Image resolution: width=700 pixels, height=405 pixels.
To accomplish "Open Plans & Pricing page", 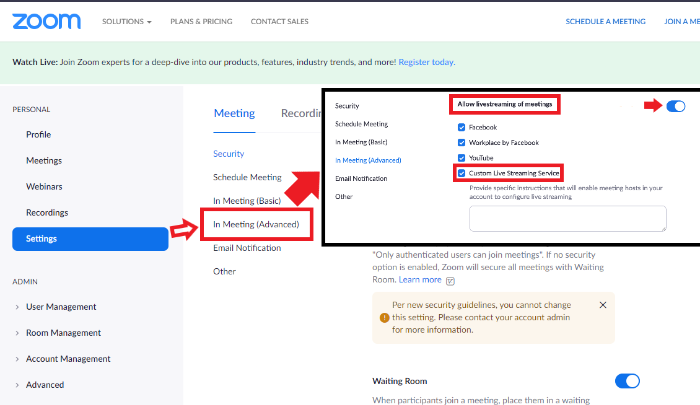I will click(201, 21).
